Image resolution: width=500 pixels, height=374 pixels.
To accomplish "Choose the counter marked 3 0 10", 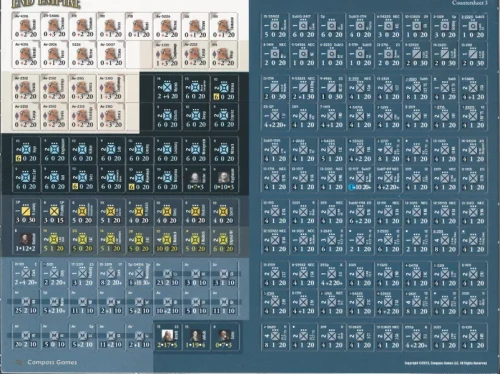I will click(x=196, y=275).
